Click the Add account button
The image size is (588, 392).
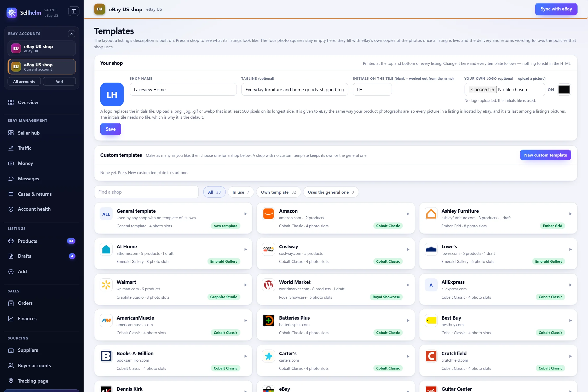(x=59, y=82)
